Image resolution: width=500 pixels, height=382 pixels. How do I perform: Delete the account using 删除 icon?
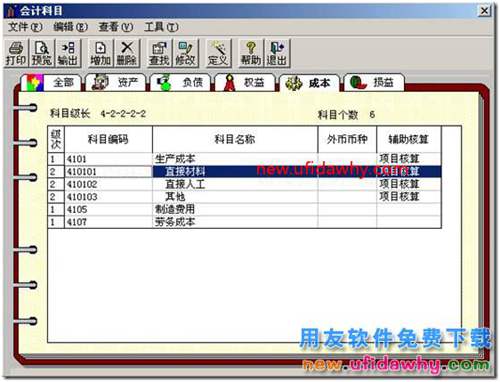point(127,53)
